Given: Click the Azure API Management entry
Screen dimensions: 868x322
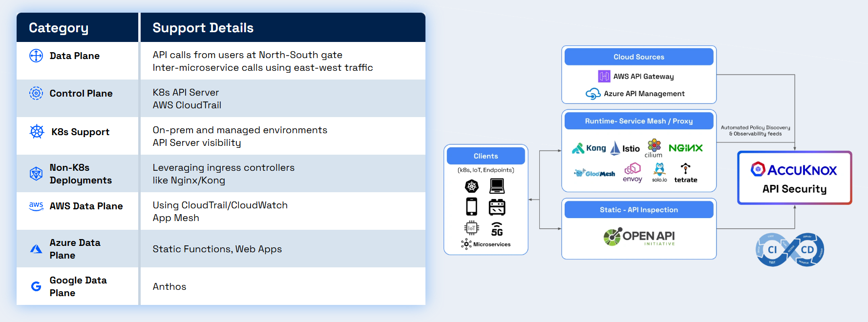Looking at the screenshot, I should tap(635, 94).
